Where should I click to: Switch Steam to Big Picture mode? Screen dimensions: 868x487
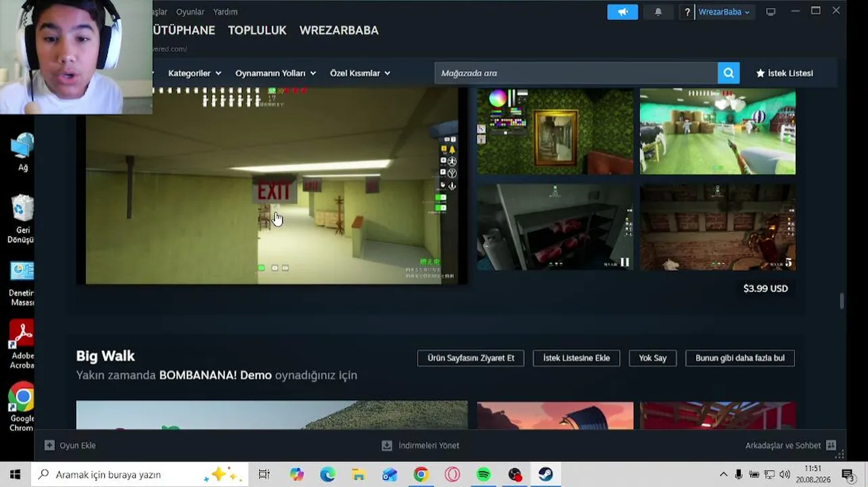pyautogui.click(x=771, y=11)
